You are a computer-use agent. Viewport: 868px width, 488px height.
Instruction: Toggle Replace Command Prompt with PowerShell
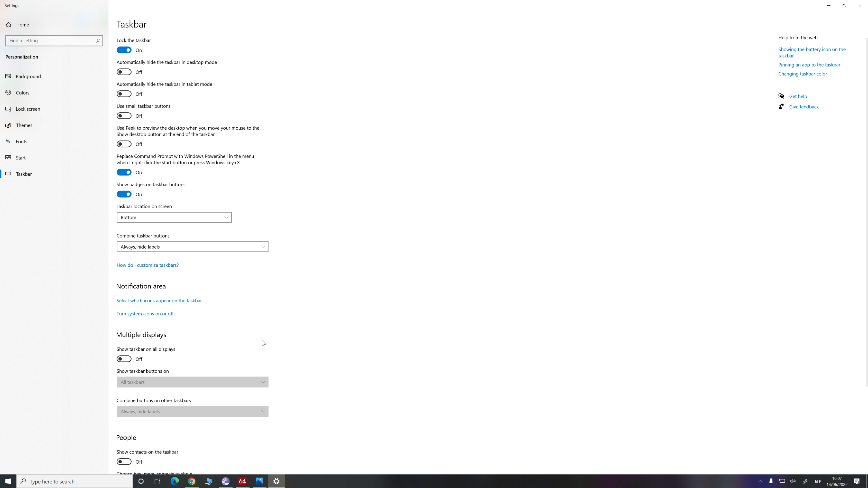[x=124, y=172]
